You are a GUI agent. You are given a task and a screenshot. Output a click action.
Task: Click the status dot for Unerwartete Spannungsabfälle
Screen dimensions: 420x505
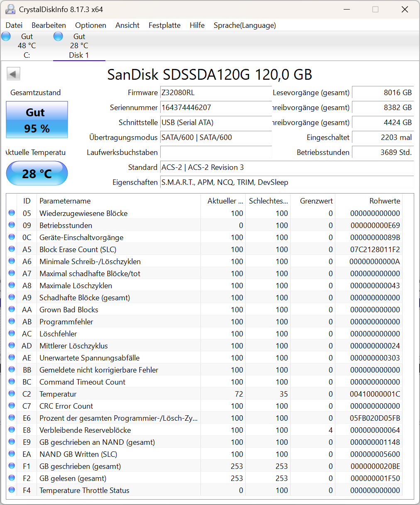(x=12, y=358)
